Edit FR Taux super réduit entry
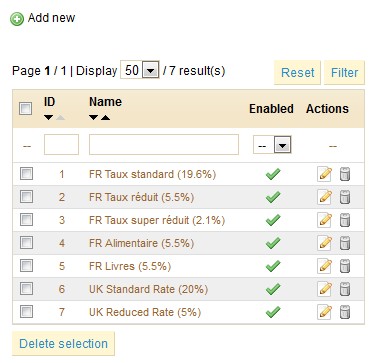The image size is (372, 363). [x=324, y=220]
